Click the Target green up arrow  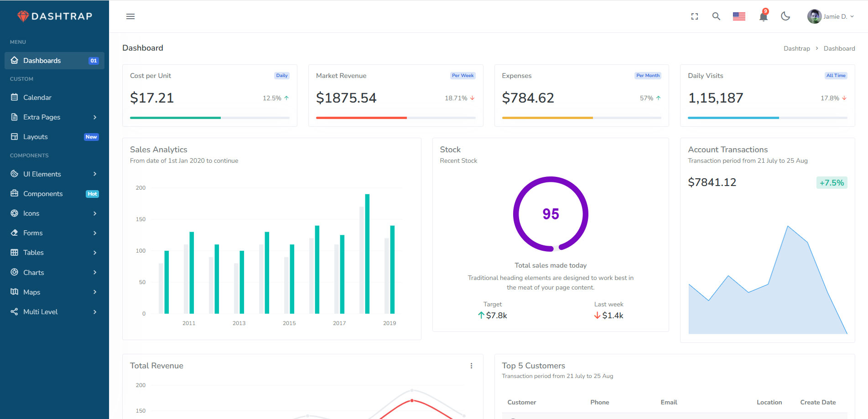point(481,315)
